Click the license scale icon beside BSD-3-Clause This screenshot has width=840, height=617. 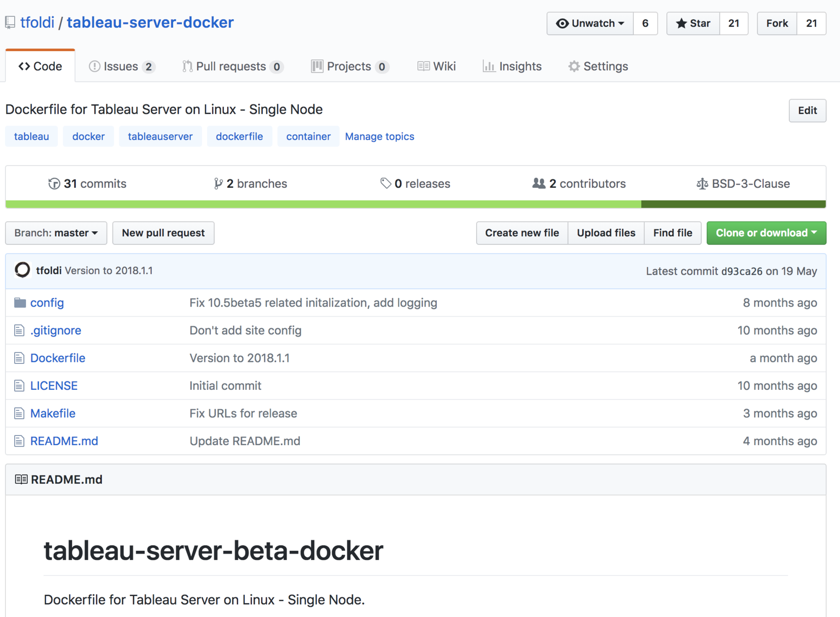(x=702, y=184)
